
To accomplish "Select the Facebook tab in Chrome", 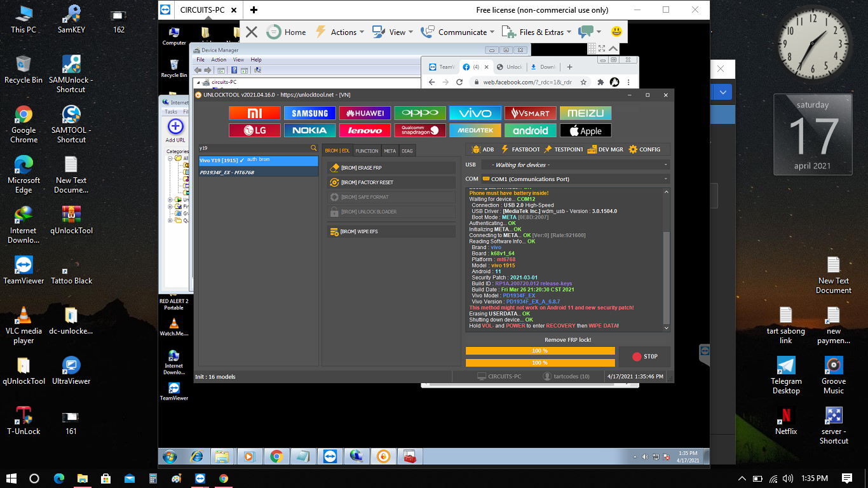I will coord(476,67).
